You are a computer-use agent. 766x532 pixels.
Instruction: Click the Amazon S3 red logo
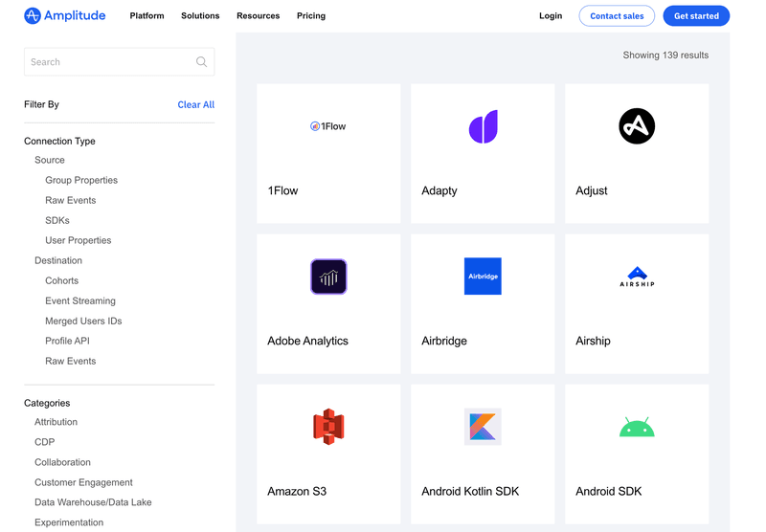[x=328, y=427]
